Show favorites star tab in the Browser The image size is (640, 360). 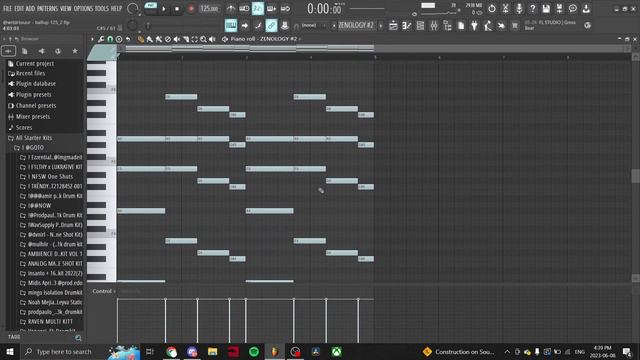75,51
